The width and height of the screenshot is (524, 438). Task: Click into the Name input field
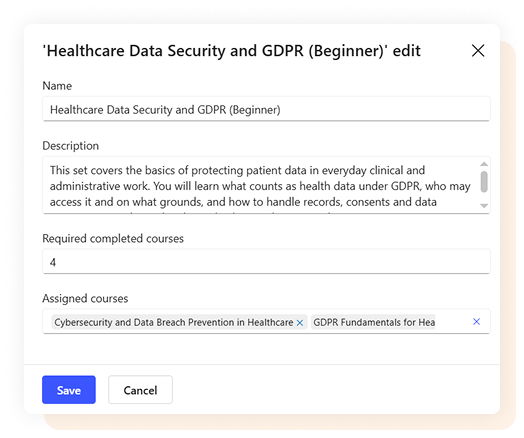click(x=266, y=109)
